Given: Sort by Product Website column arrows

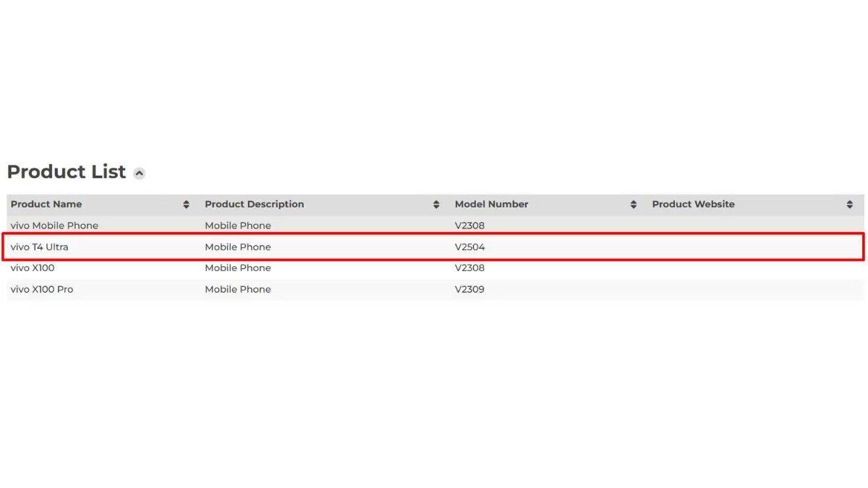Looking at the screenshot, I should (850, 205).
